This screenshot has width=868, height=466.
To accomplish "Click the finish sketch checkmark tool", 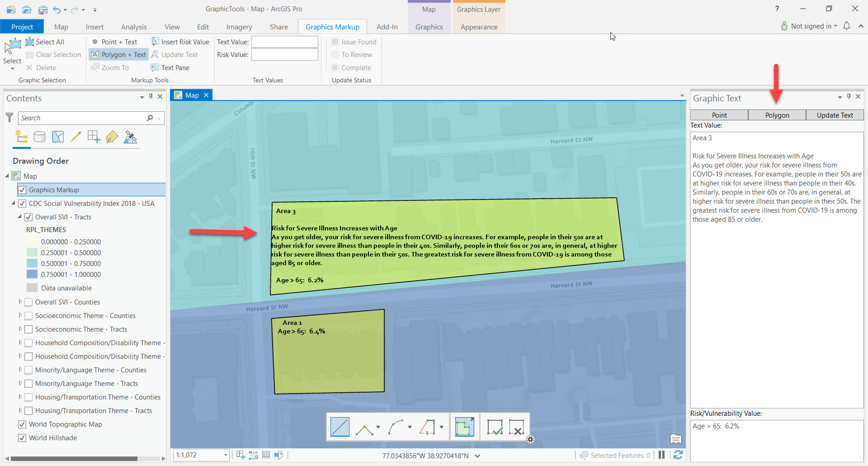I will tap(495, 426).
